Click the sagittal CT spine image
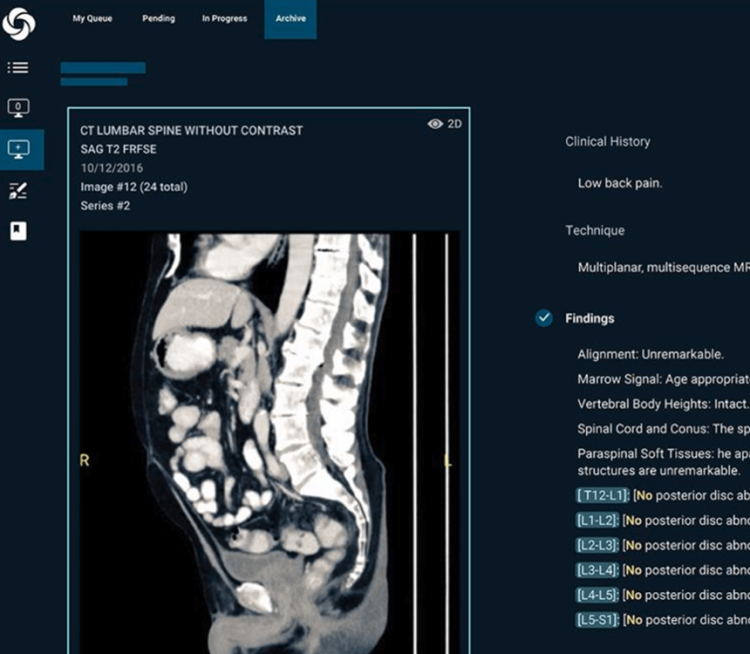750x654 pixels. (x=269, y=443)
